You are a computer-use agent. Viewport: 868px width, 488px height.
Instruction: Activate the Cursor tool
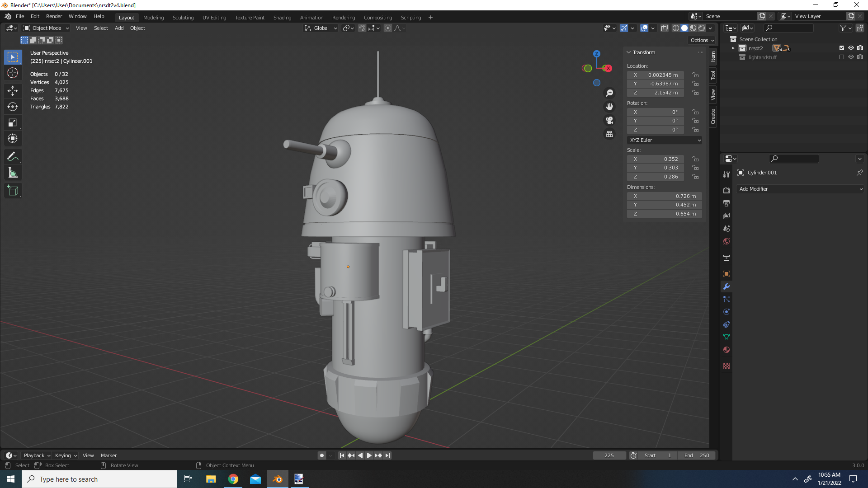pos(13,73)
